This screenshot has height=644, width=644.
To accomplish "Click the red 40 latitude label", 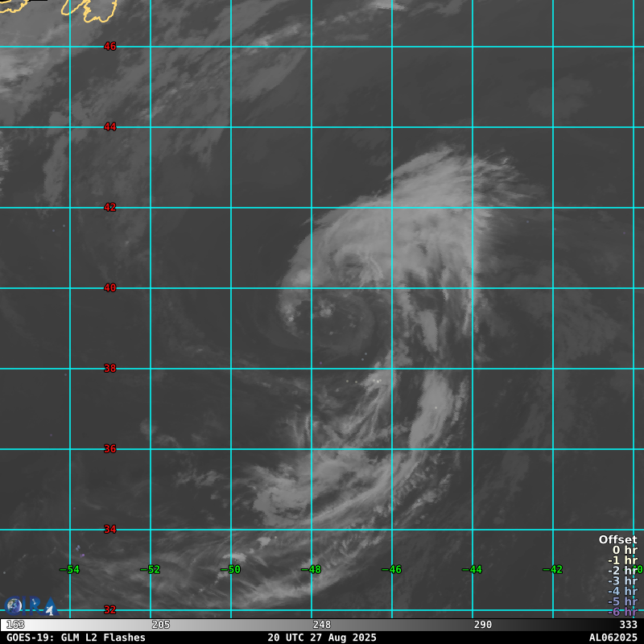I will click(x=109, y=288).
